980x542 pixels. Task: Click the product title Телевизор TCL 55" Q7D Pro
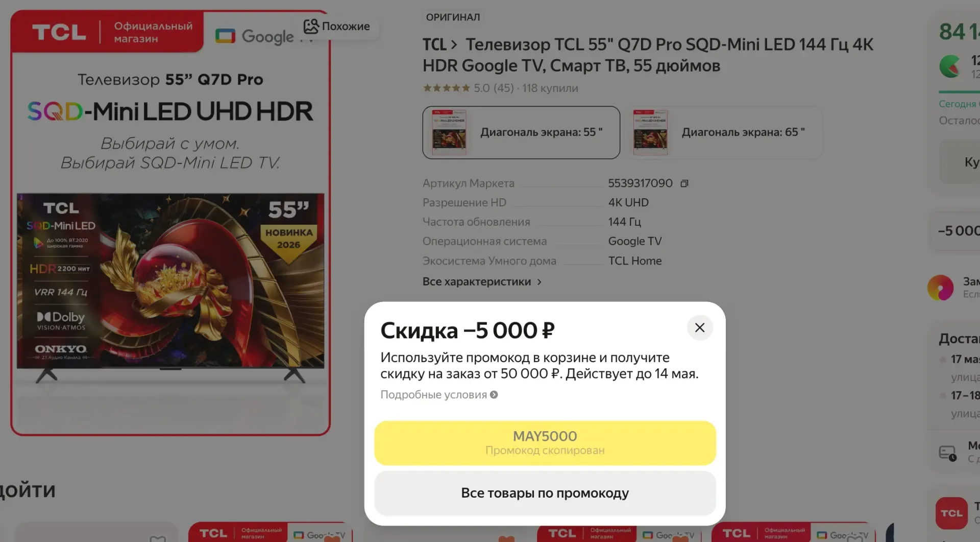click(648, 55)
